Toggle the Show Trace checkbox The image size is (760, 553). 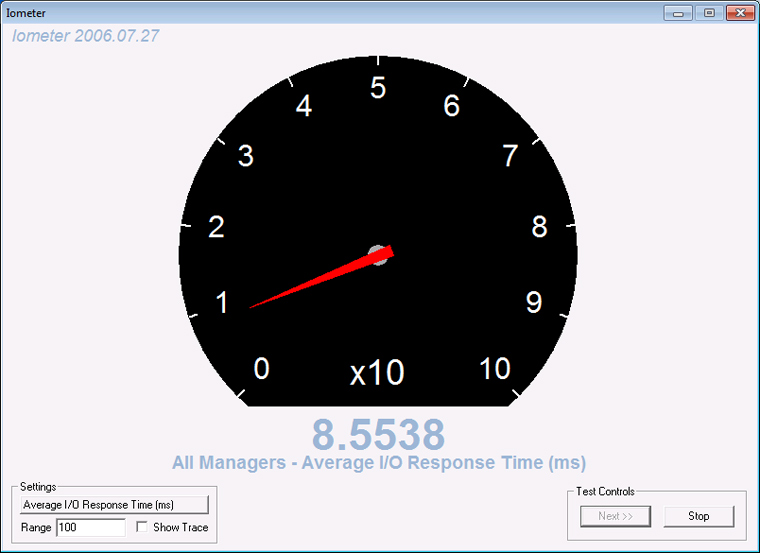click(x=142, y=527)
